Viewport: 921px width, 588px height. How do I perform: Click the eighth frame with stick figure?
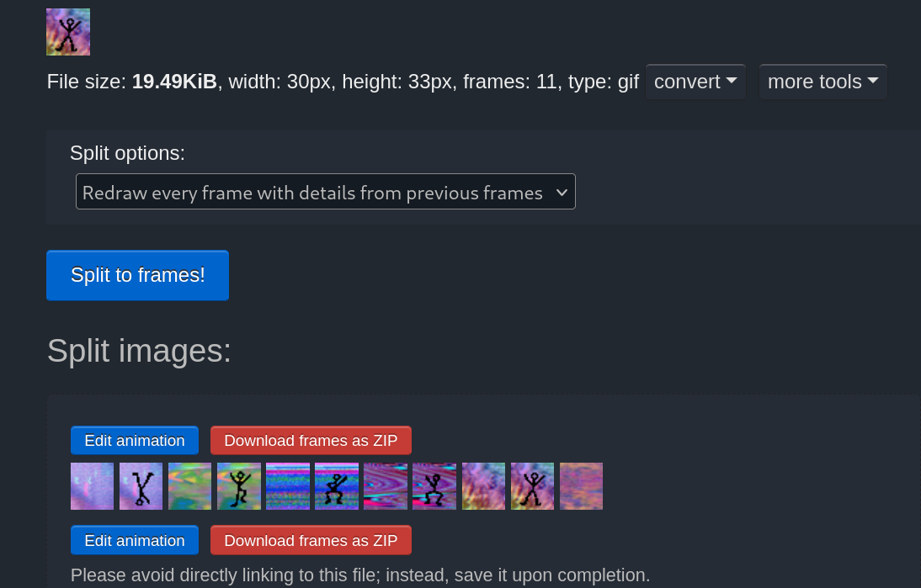pyautogui.click(x=434, y=485)
